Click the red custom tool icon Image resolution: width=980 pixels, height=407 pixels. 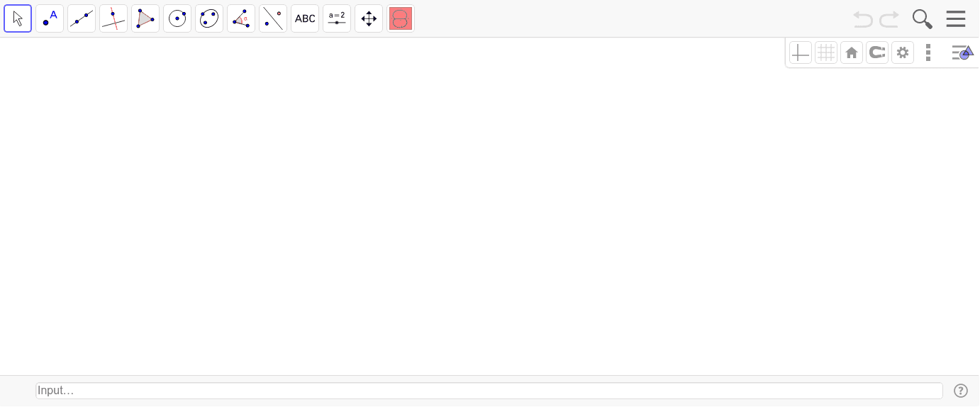pos(401,18)
